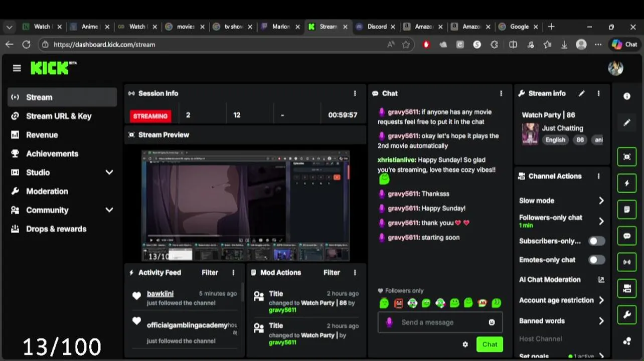The width and height of the screenshot is (644, 361).
Task: Open officialgamblingacademy follower link
Action: 187,325
